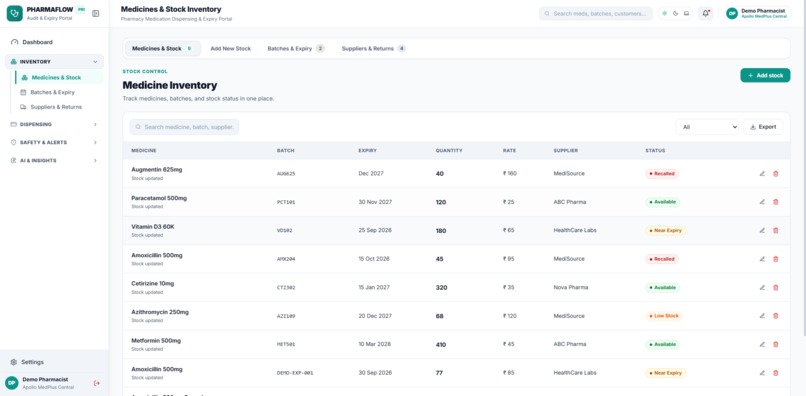The height and width of the screenshot is (396, 806).
Task: Open Demo Pharmacist profile in the header
Action: coord(757,13)
